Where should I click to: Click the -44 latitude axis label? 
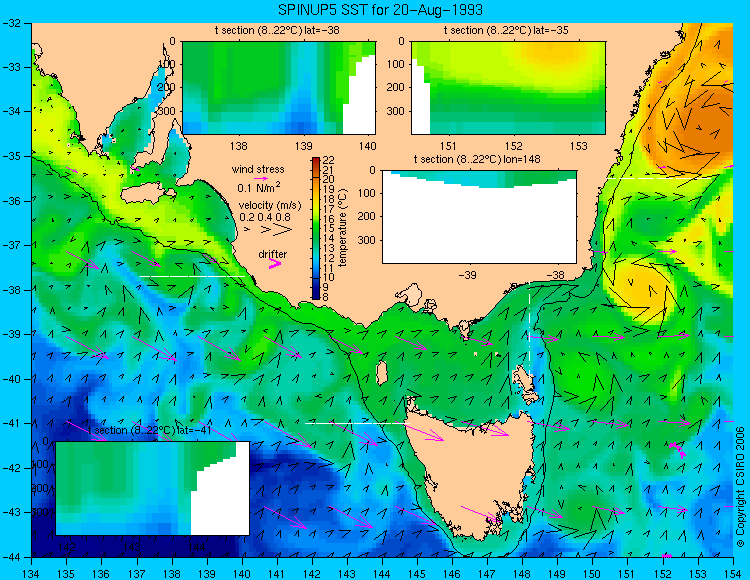(x=11, y=557)
